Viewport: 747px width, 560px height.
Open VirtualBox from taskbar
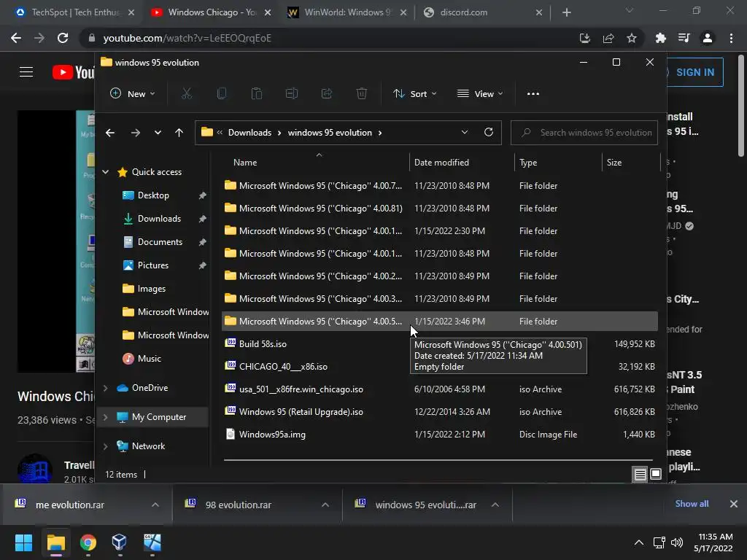[119, 542]
